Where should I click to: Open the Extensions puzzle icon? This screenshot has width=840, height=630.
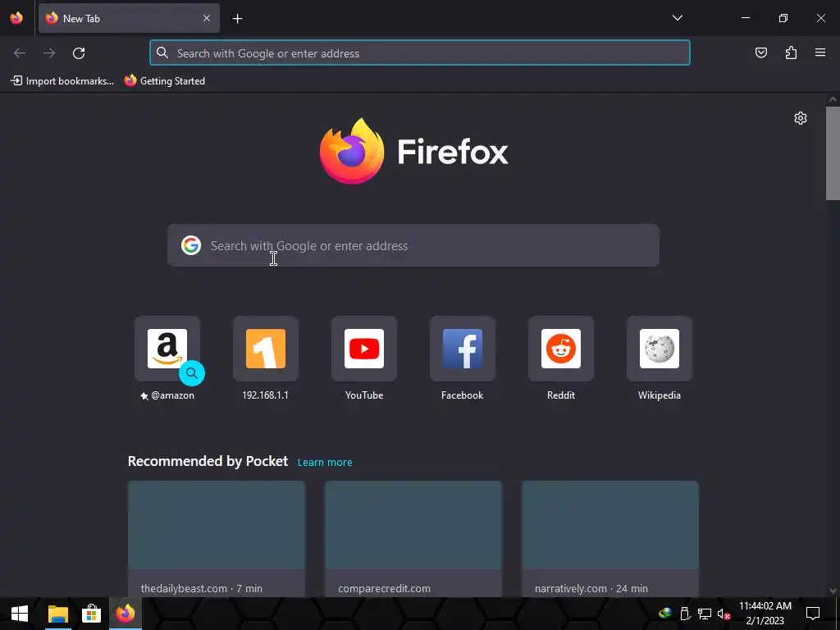(791, 52)
